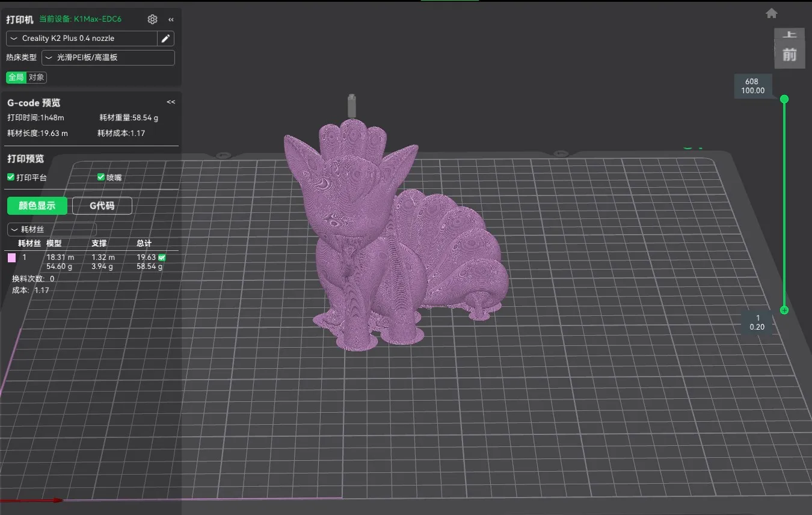Click the 总计 column header
Screen dimensions: 812x515
(x=144, y=243)
